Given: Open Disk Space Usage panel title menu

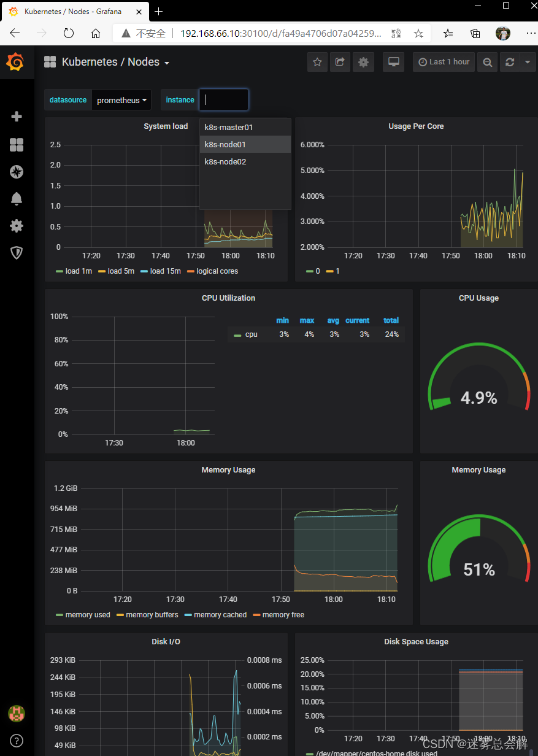Looking at the screenshot, I should [x=416, y=642].
